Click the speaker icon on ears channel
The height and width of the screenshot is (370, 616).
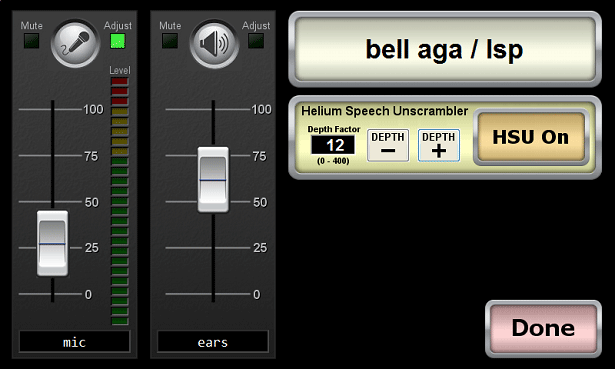click(213, 43)
